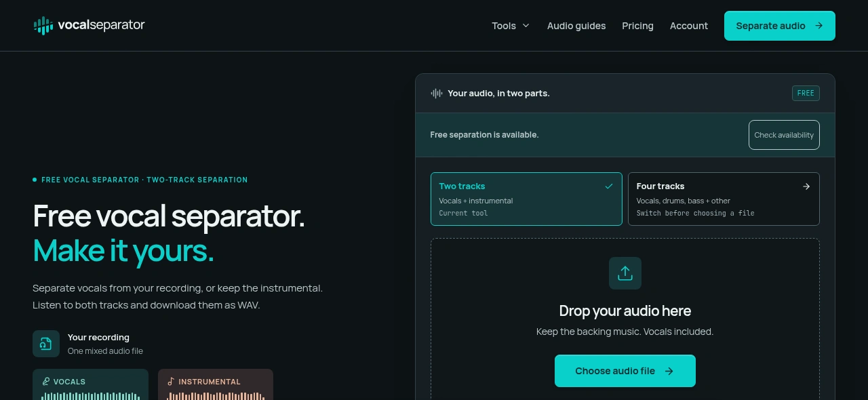Switch to Four tracks separation
Image resolution: width=868 pixels, height=400 pixels.
724,199
